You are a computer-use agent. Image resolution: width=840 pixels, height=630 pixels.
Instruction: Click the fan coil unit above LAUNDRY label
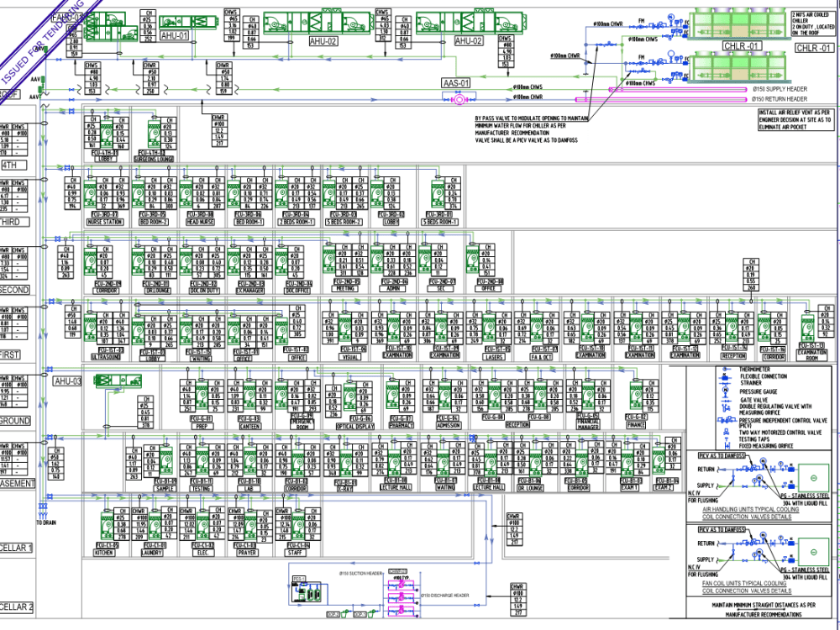pyautogui.click(x=156, y=524)
